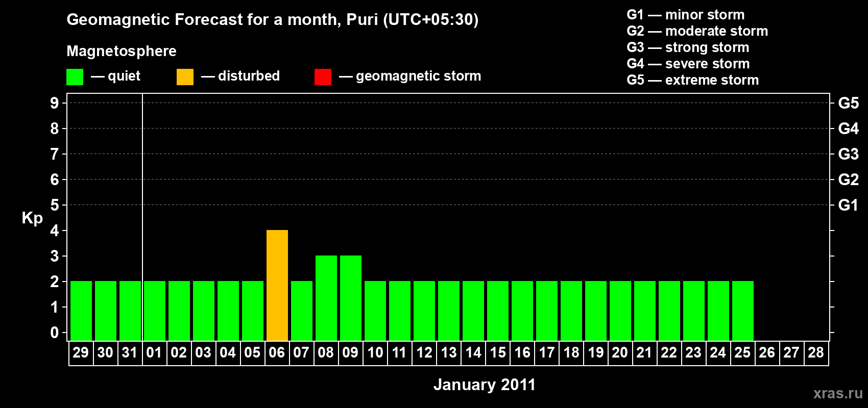The width and height of the screenshot is (868, 408).
Task: Click 'G2 — moderate storm' legend text
Action: (x=697, y=31)
